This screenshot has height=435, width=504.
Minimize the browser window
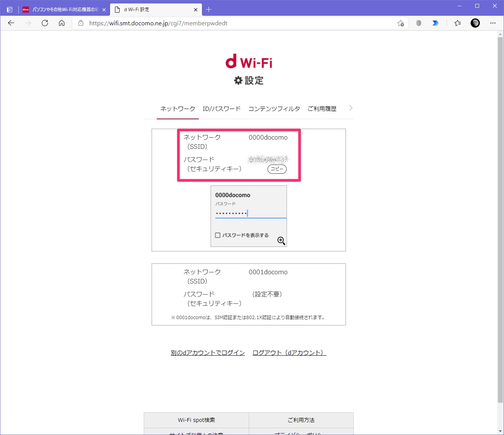(x=460, y=6)
